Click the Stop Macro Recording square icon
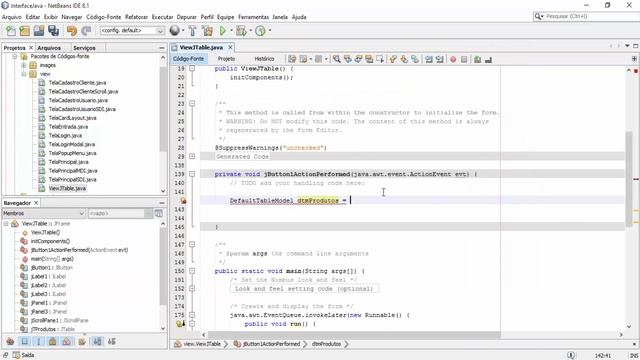Screen dimensions: 640x360 pyautogui.click(x=464, y=60)
